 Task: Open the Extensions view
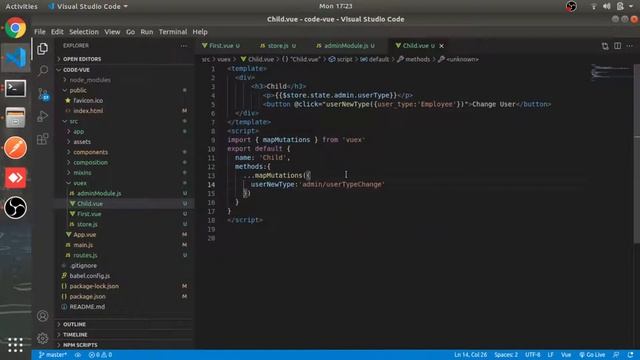42,139
